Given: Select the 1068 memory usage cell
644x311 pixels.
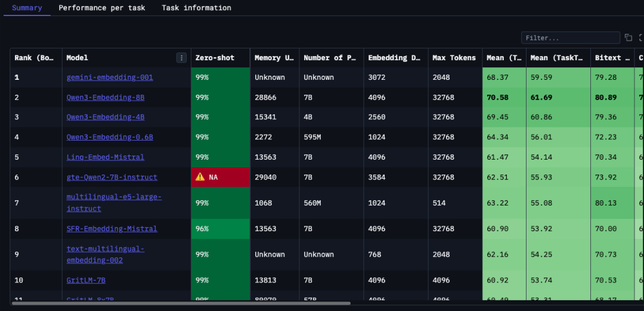Looking at the screenshot, I should (x=275, y=203).
